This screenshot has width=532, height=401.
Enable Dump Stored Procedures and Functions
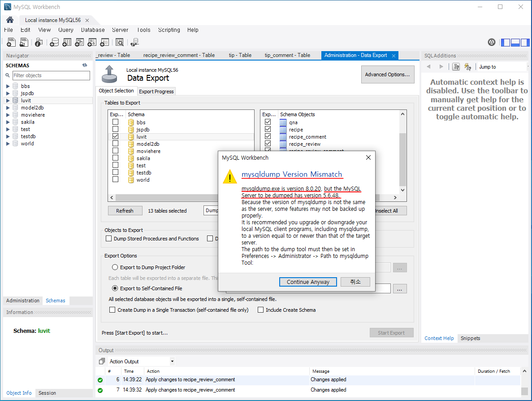click(108, 238)
